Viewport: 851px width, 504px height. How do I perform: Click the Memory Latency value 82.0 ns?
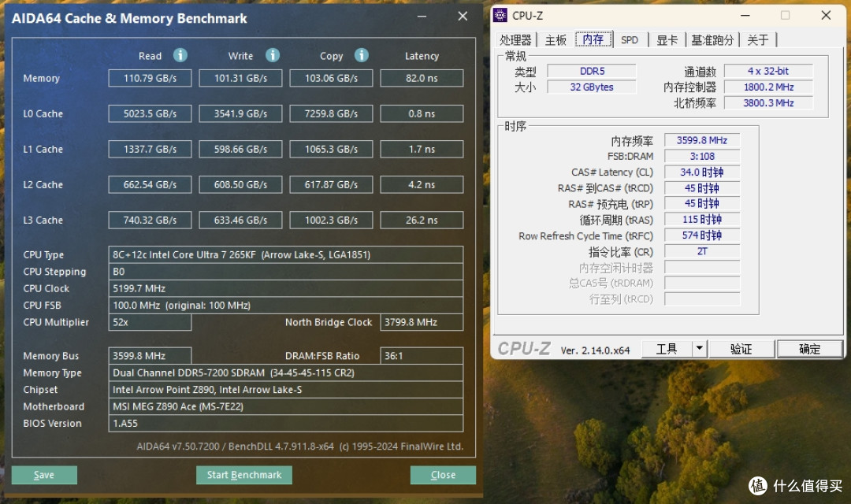click(x=422, y=78)
